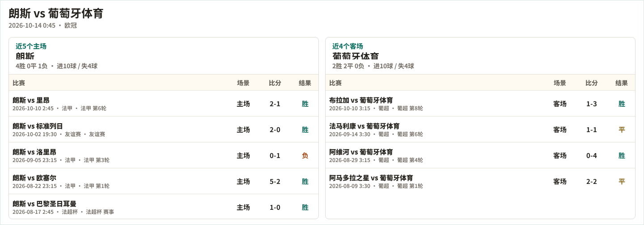Click the 比分 column header in away table

[592, 83]
